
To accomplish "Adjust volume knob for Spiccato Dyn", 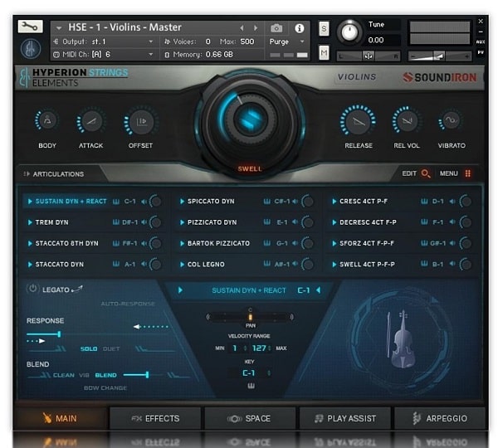I will (x=308, y=202).
